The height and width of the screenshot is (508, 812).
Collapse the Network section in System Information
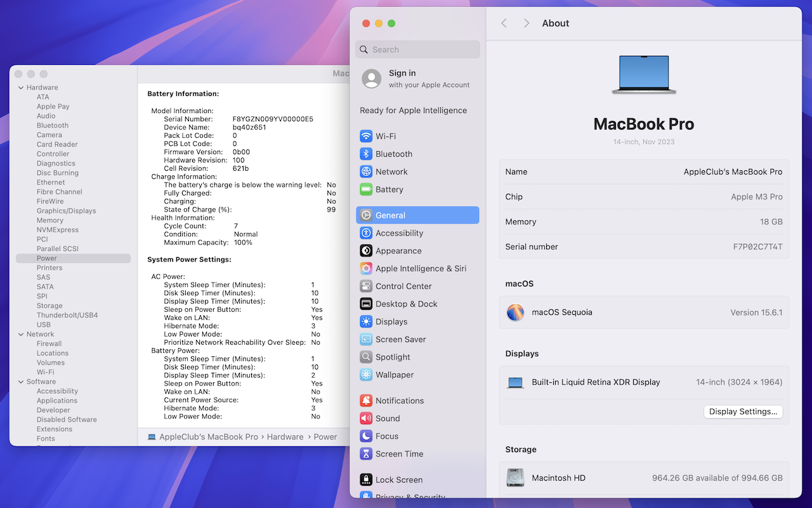tap(21, 334)
